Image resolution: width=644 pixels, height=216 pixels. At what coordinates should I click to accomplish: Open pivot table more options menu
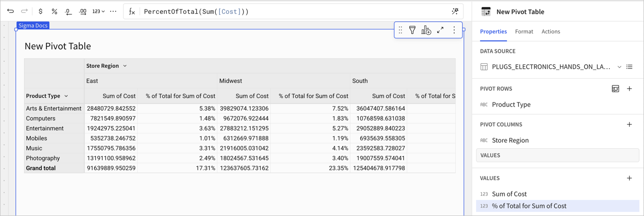(454, 30)
